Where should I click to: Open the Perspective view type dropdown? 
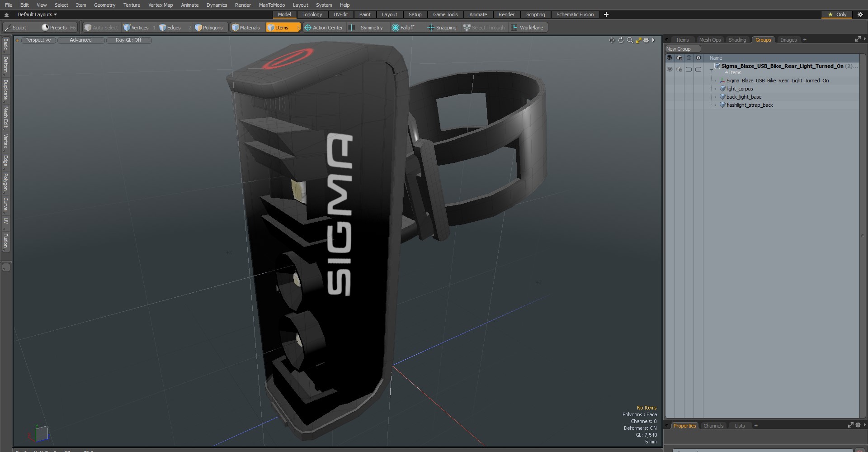pos(38,40)
